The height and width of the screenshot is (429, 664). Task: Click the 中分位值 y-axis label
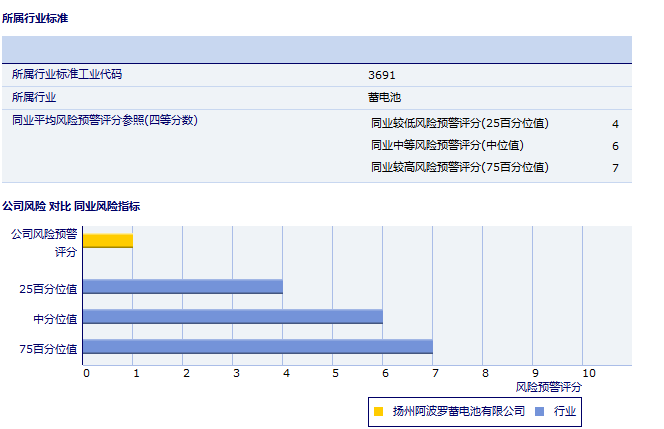tap(56, 318)
